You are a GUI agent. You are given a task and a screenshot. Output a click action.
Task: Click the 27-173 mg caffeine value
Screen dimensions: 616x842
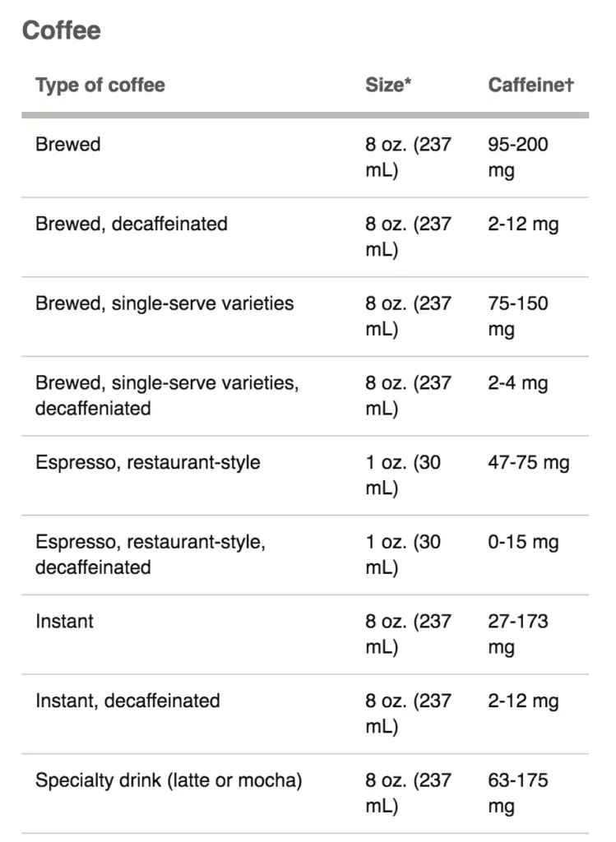coord(517,634)
